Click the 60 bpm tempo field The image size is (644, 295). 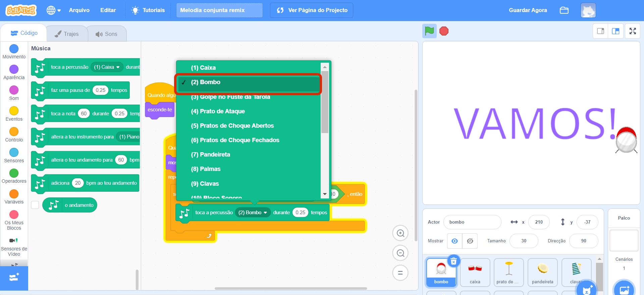(121, 160)
